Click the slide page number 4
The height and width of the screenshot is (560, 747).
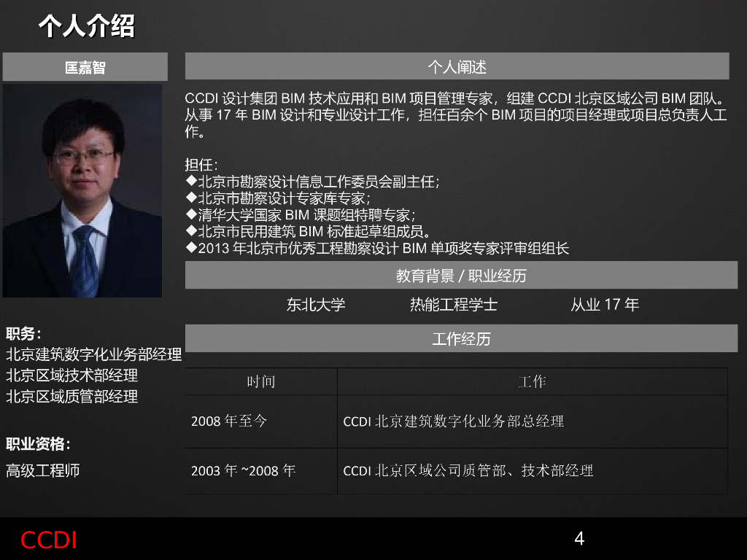point(579,539)
